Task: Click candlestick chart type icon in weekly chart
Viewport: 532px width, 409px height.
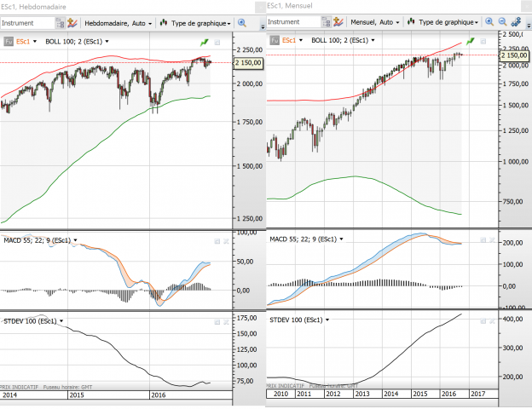Action: click(x=164, y=23)
